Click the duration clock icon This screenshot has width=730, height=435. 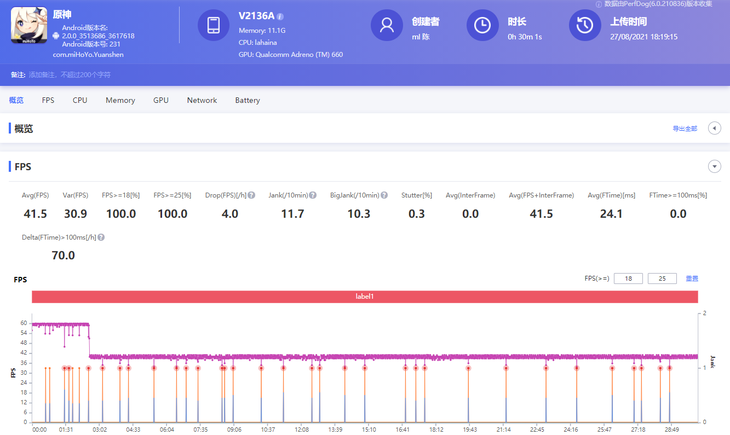tap(482, 26)
